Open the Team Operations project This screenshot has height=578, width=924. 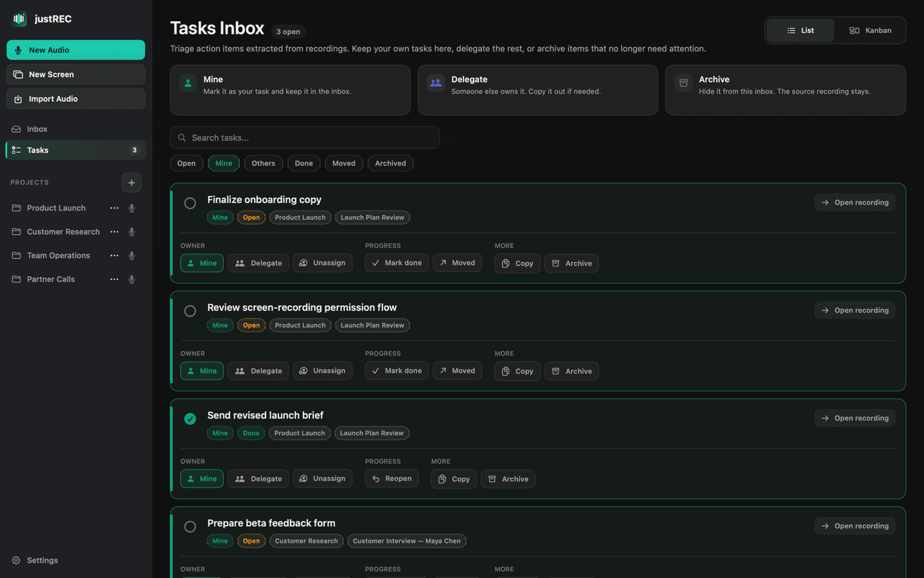58,256
